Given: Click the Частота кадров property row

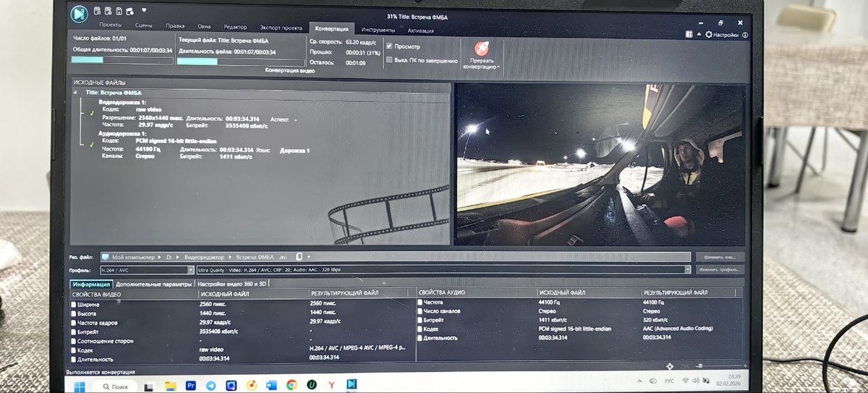Looking at the screenshot, I should (242, 322).
